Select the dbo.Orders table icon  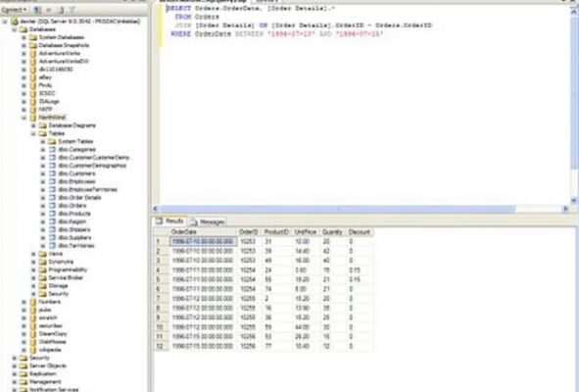pos(53,206)
